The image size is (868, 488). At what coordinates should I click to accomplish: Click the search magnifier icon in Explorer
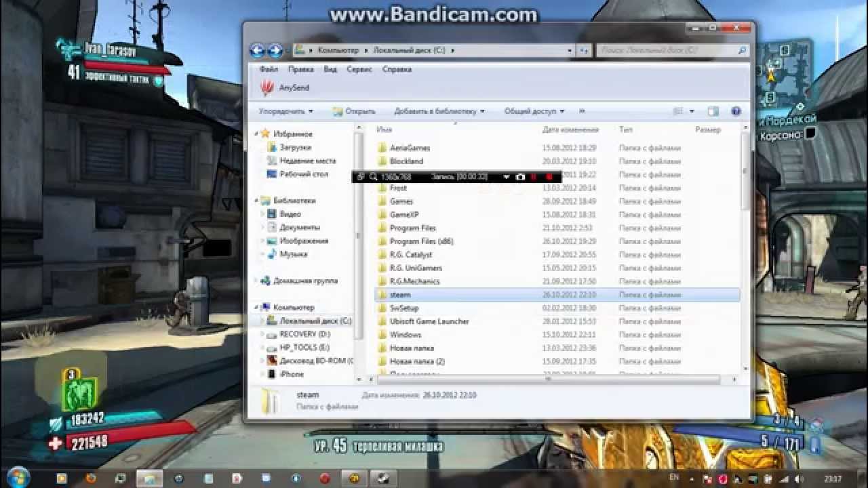(742, 50)
